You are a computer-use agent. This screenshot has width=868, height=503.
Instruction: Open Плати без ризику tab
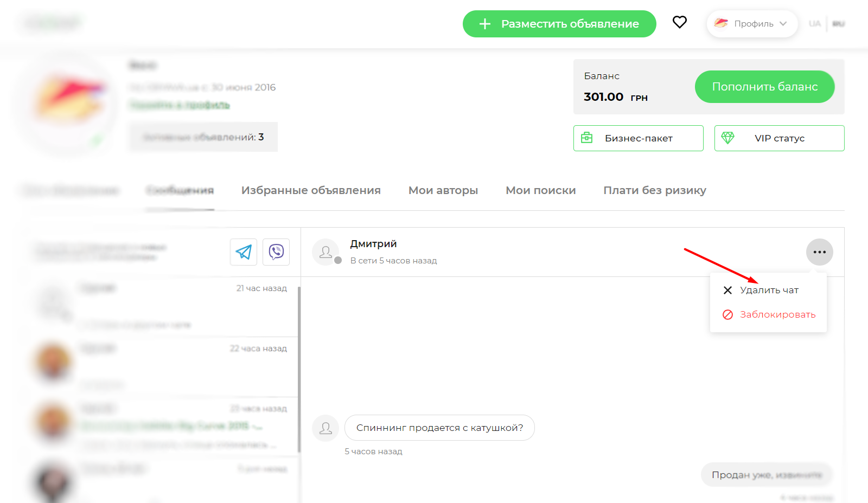click(x=654, y=190)
